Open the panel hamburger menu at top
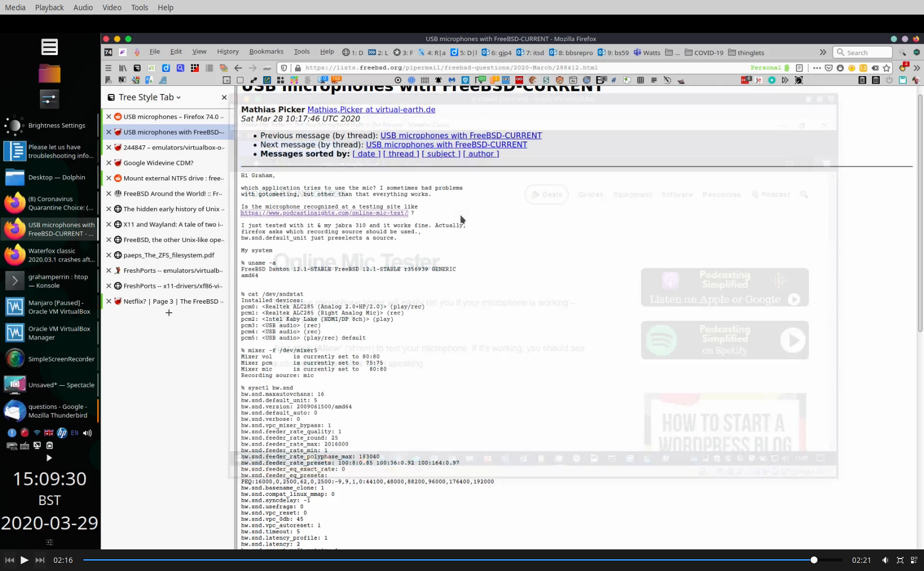This screenshot has width=924, height=571. tap(49, 47)
